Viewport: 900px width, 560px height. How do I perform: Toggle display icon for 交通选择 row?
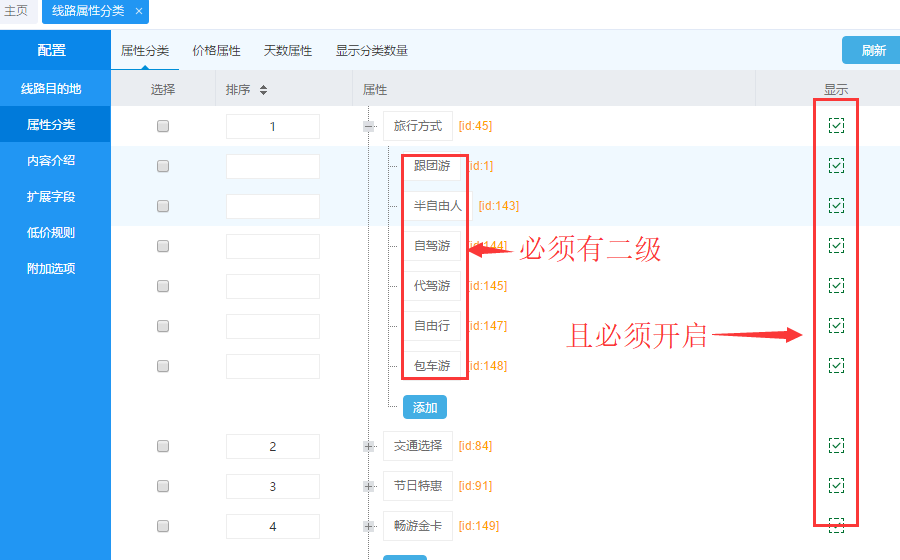point(837,446)
